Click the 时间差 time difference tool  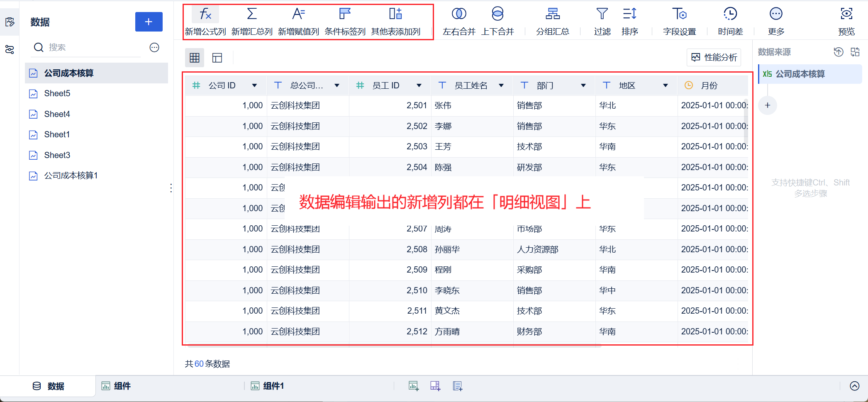[x=730, y=22]
